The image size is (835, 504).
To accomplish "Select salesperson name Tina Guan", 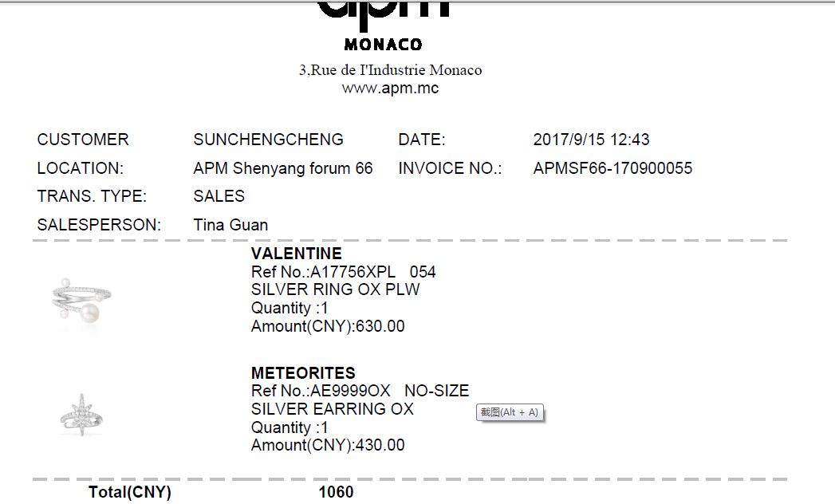I will [x=230, y=225].
